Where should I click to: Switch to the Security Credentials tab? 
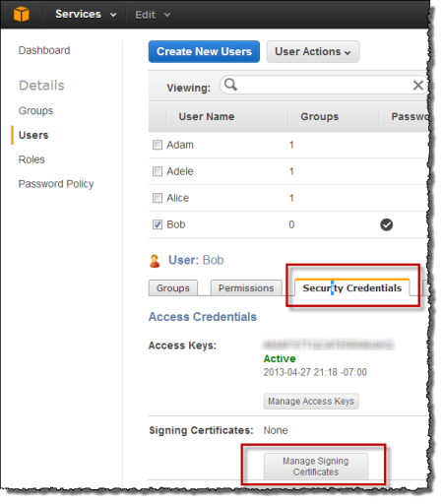click(351, 287)
